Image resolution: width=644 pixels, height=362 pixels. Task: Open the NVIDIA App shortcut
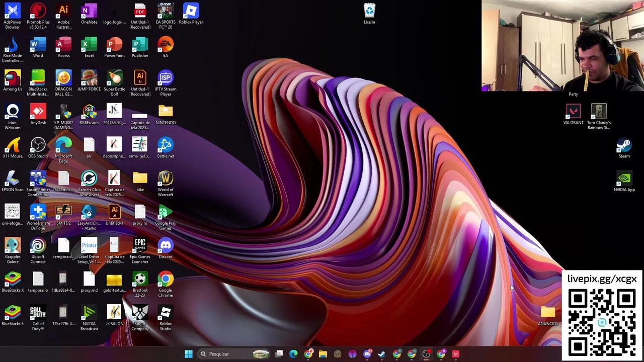(624, 179)
